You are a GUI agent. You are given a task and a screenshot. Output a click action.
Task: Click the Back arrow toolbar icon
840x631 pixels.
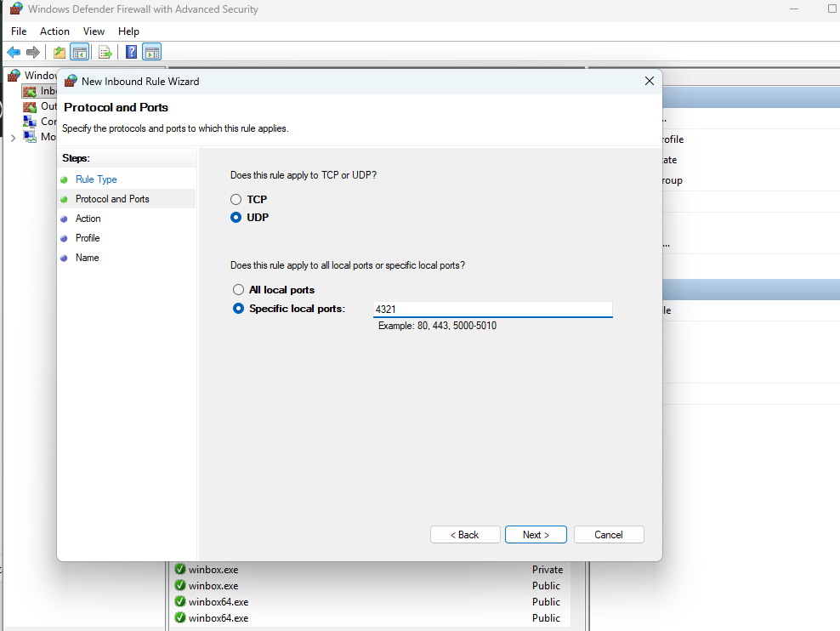[x=14, y=52]
